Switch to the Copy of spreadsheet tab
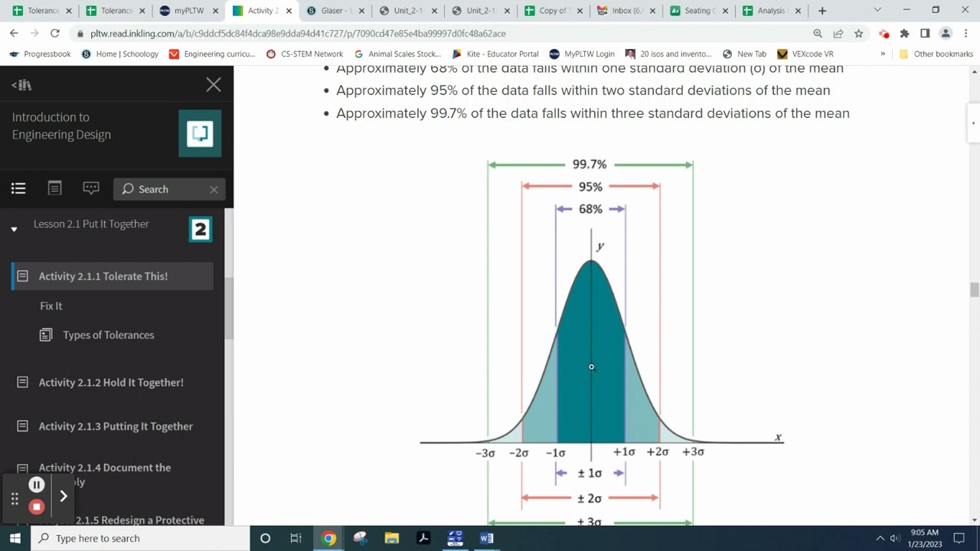The width and height of the screenshot is (980, 551). (553, 11)
